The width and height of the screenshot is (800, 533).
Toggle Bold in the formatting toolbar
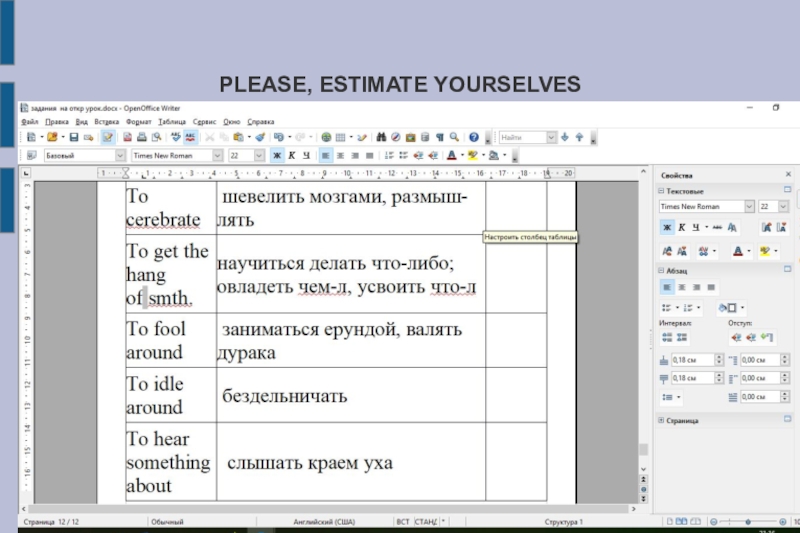click(x=277, y=156)
